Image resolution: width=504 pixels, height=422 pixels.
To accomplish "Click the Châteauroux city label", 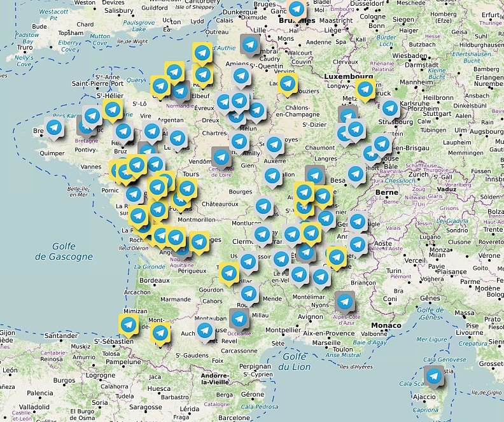I will pos(220,204).
